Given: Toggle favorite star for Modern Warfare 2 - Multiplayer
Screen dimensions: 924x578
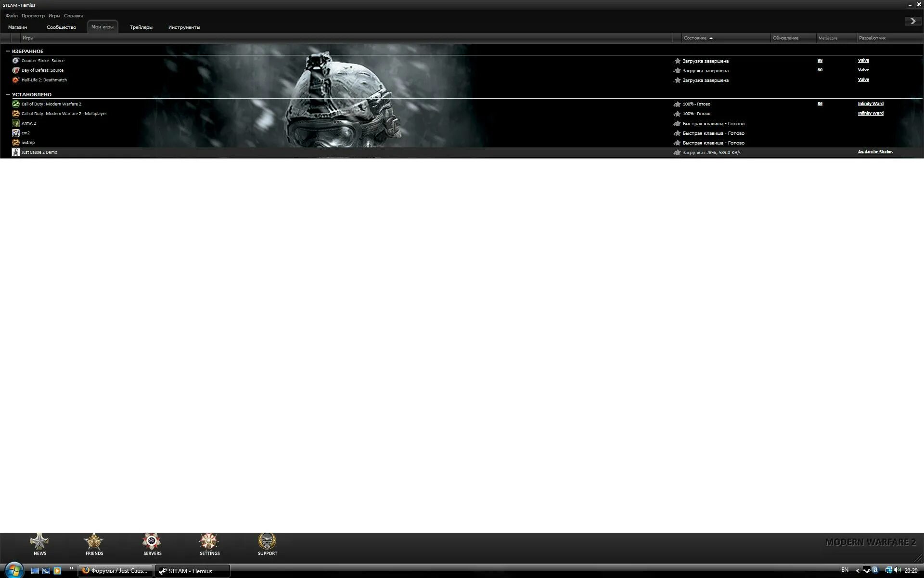Looking at the screenshot, I should (677, 114).
